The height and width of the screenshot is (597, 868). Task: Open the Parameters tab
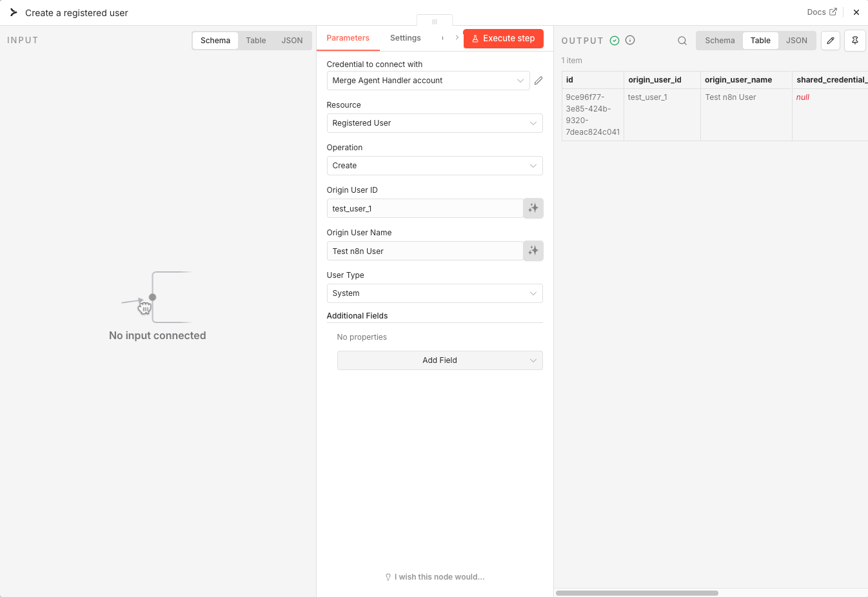pyautogui.click(x=348, y=38)
